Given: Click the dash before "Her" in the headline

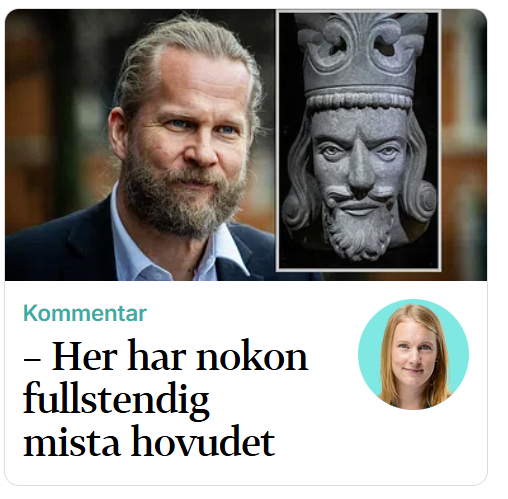Looking at the screenshot, I should [32, 361].
